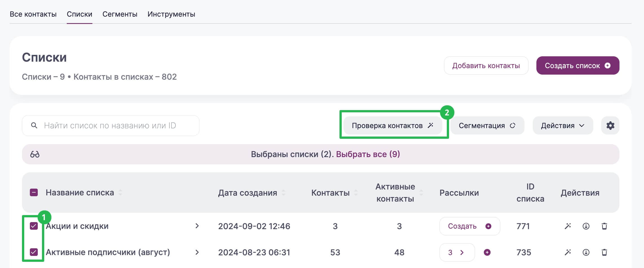The image size is (644, 268).
Task: Click date 2024-09-02 12:46
Action: (x=254, y=226)
